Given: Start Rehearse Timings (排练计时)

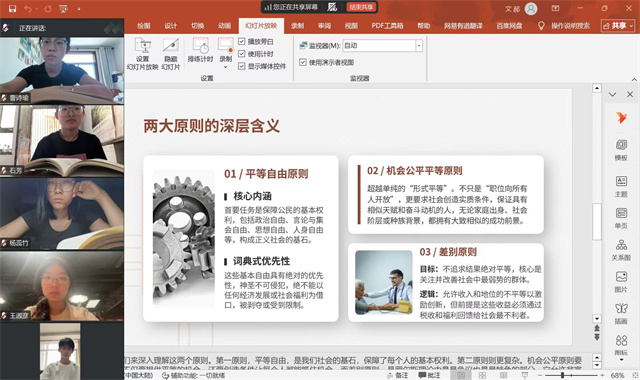Looking at the screenshot, I should point(200,50).
